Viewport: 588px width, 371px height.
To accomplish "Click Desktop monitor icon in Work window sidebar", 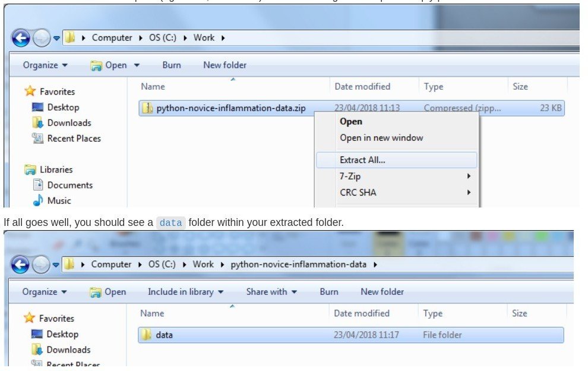I will click(x=37, y=108).
